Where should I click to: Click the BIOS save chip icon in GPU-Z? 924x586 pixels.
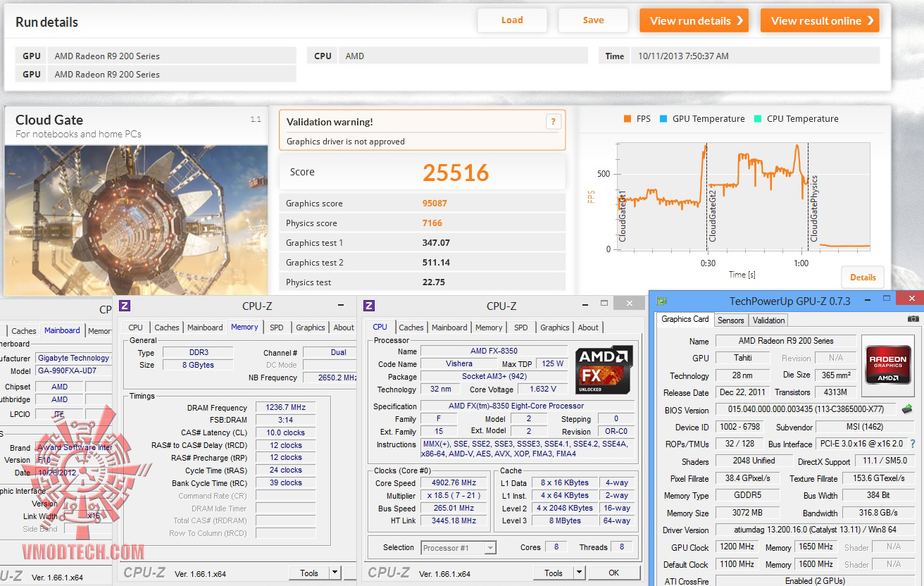click(907, 409)
